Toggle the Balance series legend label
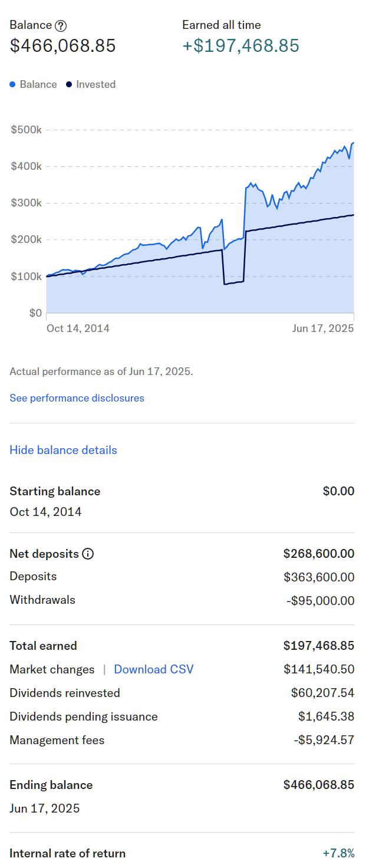369x868 pixels. (38, 84)
